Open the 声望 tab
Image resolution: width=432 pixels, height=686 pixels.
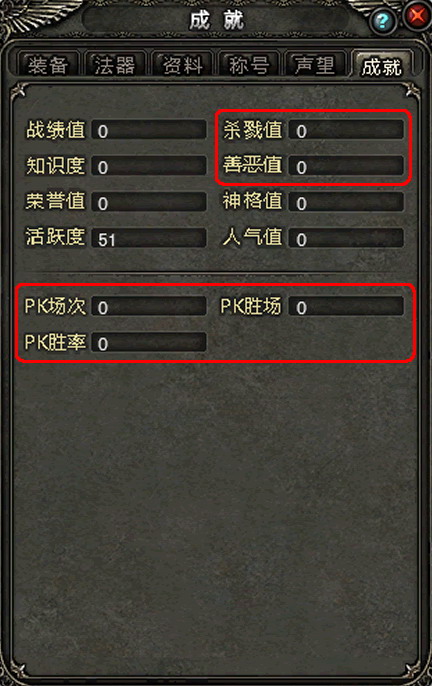pyautogui.click(x=315, y=65)
